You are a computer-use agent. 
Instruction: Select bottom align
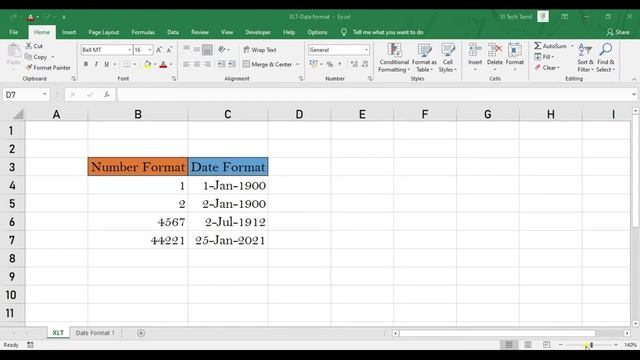click(207, 50)
